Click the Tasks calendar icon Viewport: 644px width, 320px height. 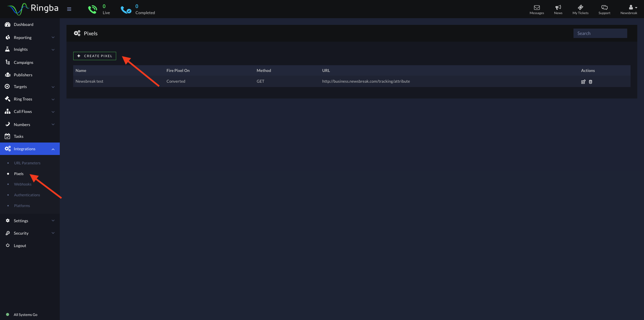pyautogui.click(x=7, y=136)
